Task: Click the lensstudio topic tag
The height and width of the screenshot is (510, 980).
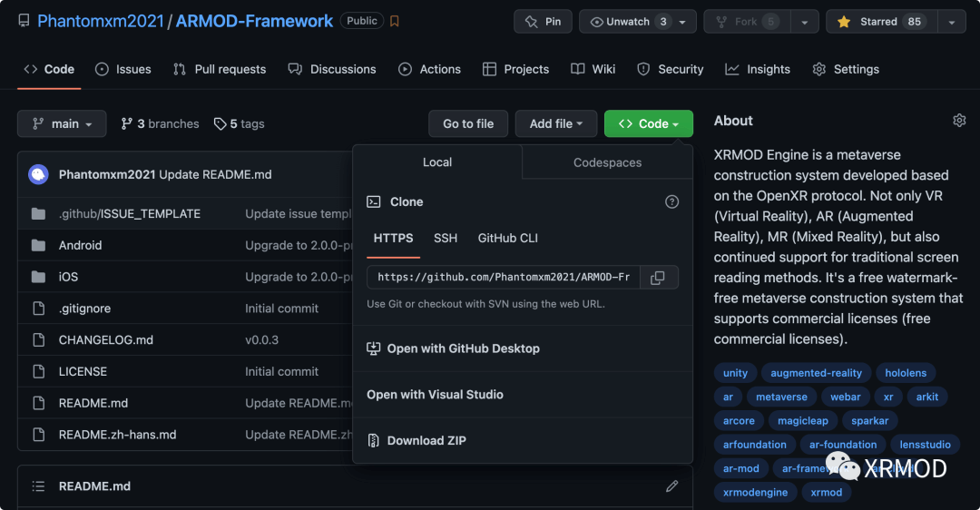Action: (925, 445)
